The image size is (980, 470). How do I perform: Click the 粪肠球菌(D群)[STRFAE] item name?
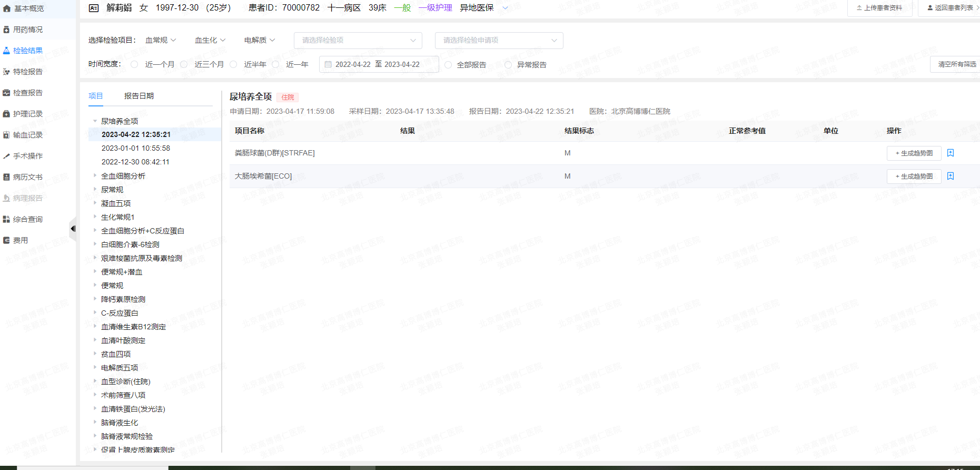[275, 153]
